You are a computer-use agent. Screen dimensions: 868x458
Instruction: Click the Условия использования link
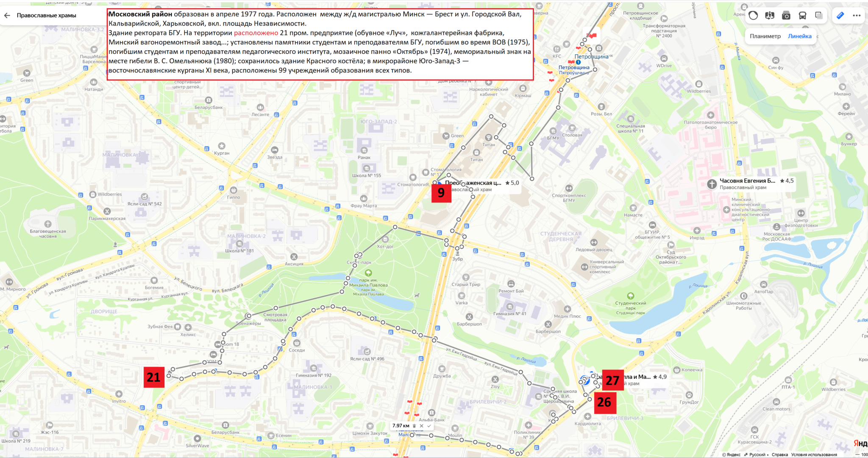click(x=814, y=455)
